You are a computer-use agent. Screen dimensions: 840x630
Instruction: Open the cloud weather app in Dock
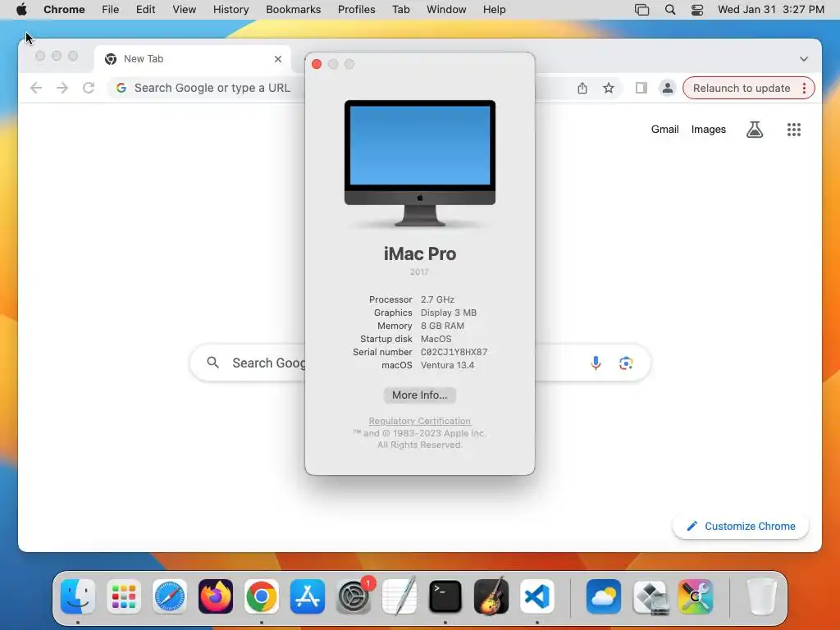click(604, 596)
